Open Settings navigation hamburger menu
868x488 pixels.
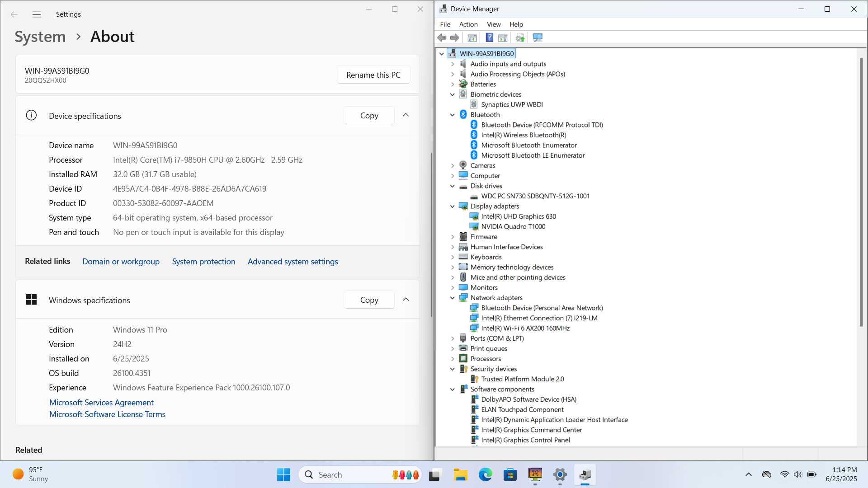pos(37,14)
